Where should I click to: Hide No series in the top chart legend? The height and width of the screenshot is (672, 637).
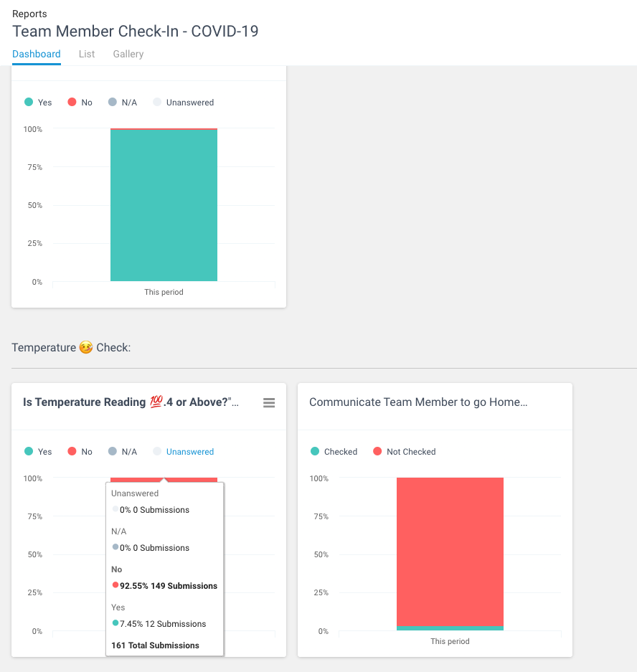(x=80, y=103)
